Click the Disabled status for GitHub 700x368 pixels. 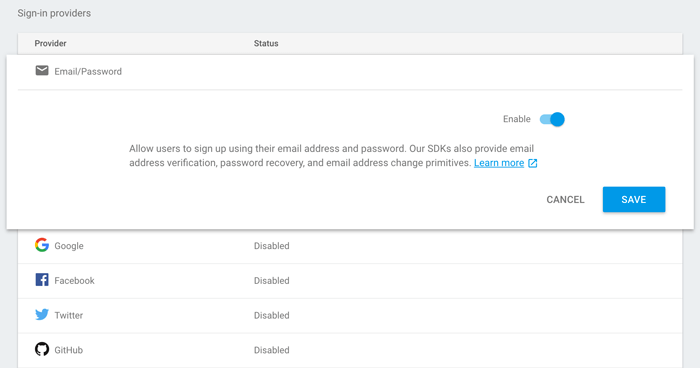pos(271,350)
